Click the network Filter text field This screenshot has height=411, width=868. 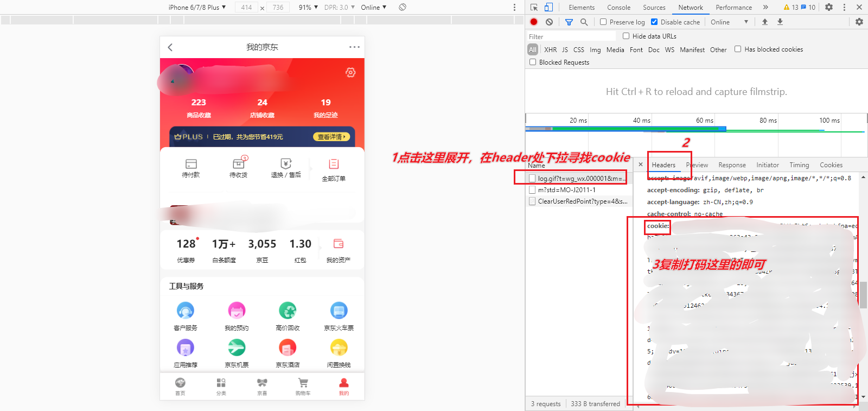(x=571, y=36)
